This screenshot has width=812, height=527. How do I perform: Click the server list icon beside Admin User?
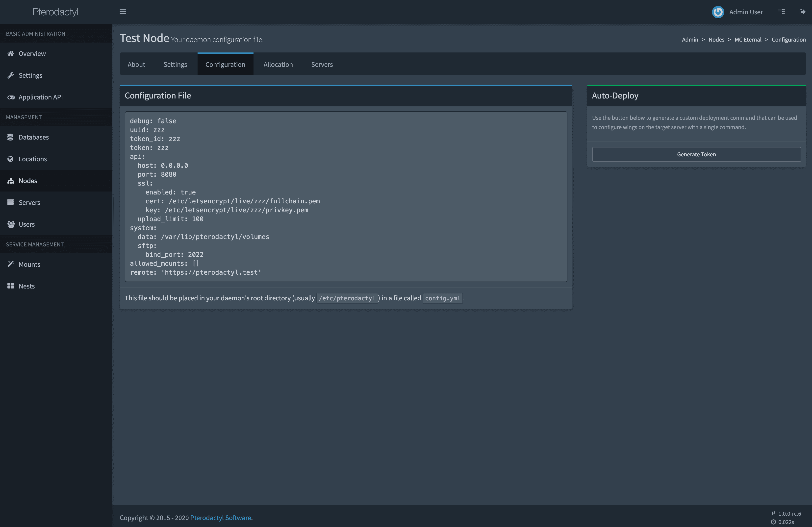[x=781, y=12]
